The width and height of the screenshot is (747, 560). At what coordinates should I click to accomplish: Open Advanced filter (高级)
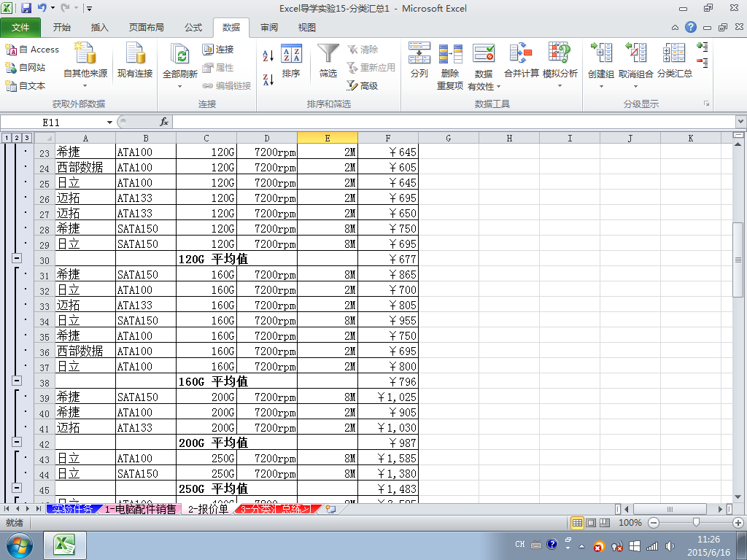362,86
